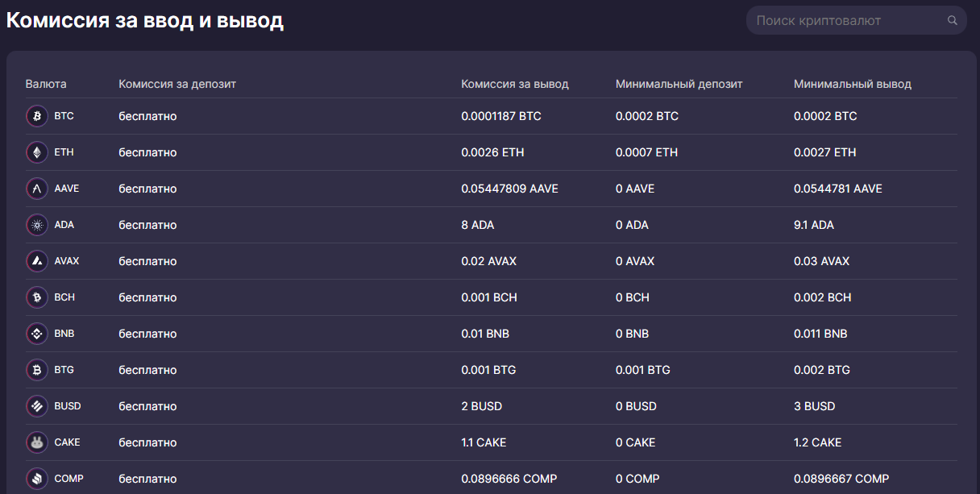Viewport: 980px width, 494px height.
Task: Click the Bitcoin Gold BTG icon
Action: 37,370
